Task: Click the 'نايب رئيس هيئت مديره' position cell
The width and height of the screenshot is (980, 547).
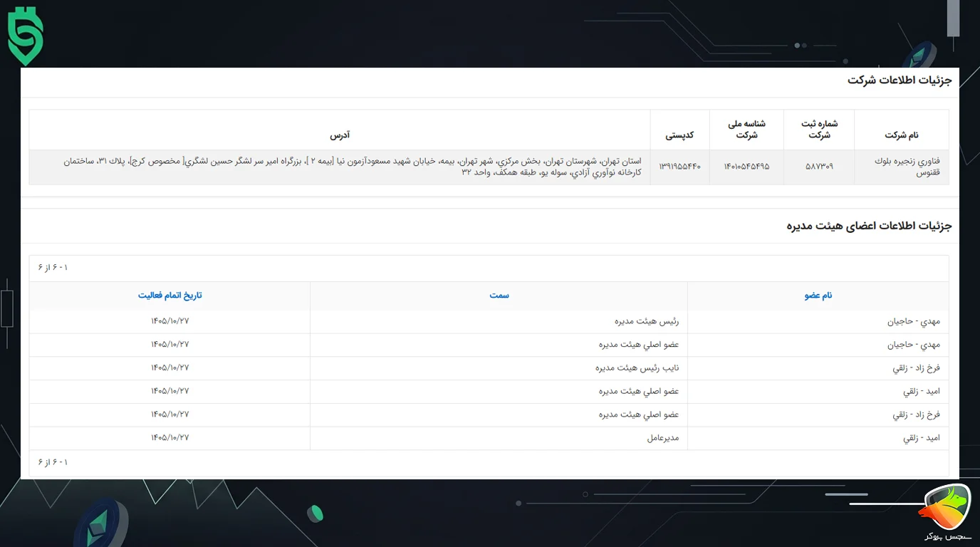Action: (x=499, y=368)
